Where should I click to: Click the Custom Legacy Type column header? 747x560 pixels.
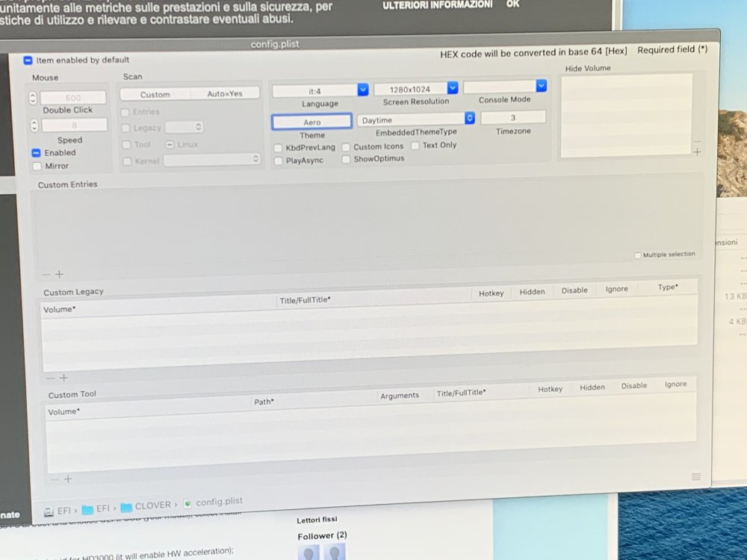[x=668, y=287]
